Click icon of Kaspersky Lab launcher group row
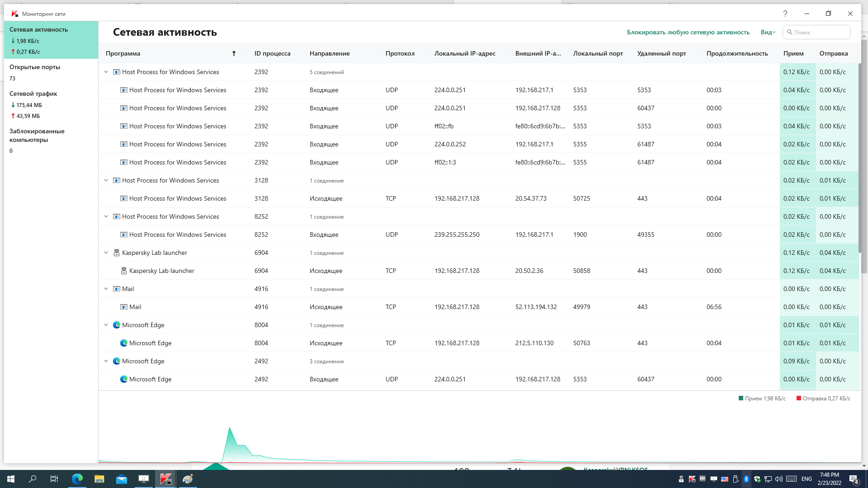The height and width of the screenshot is (488, 868). (x=116, y=253)
